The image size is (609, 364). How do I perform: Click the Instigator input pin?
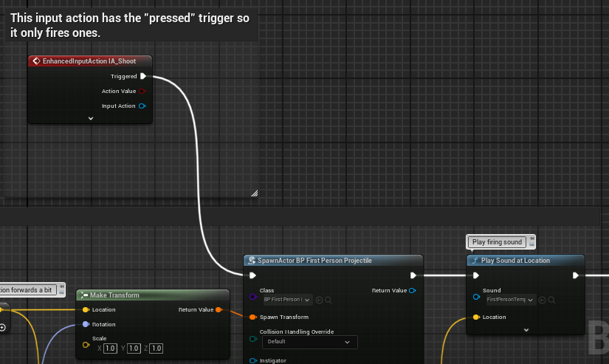coord(253,361)
